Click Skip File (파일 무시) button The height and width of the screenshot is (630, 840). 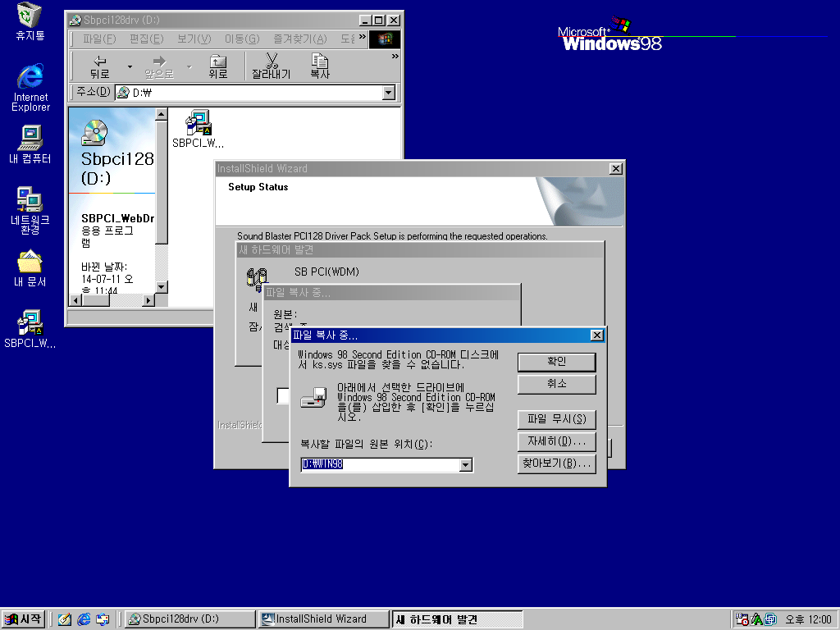click(557, 419)
